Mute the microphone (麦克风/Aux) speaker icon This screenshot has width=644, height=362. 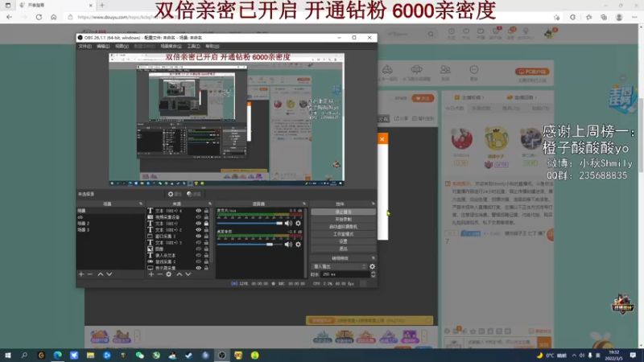(289, 224)
